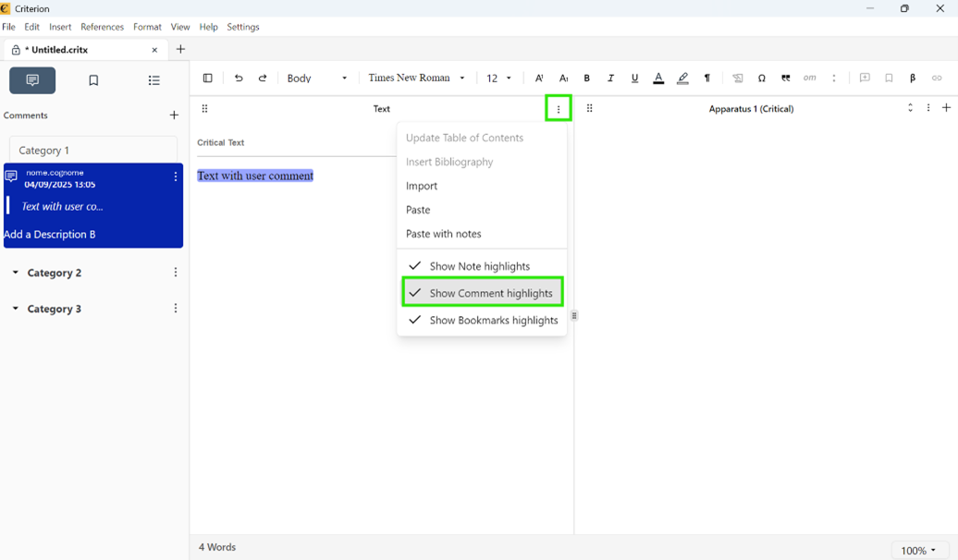
Task: Toggle the sidebar layout icon
Action: (x=207, y=79)
